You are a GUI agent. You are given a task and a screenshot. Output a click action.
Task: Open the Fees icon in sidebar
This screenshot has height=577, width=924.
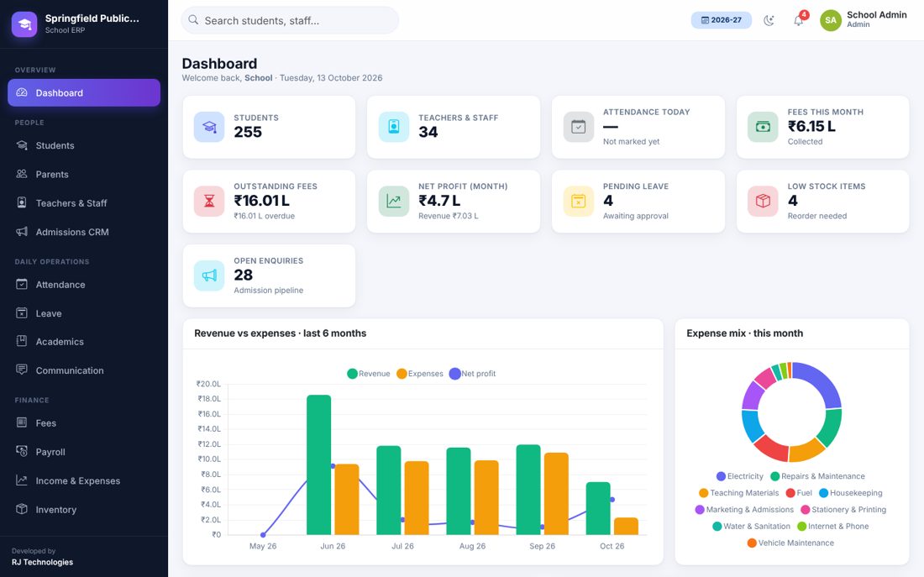(x=22, y=422)
